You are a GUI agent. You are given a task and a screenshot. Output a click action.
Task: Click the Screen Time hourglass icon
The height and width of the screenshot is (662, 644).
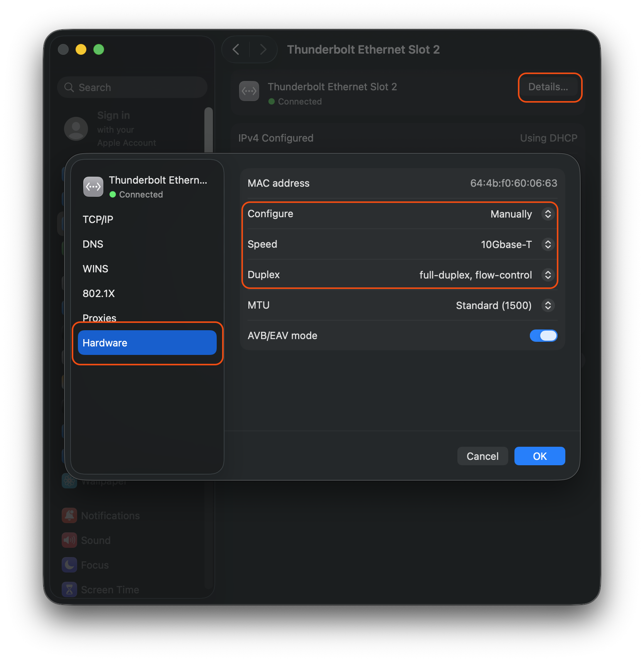[x=69, y=589]
